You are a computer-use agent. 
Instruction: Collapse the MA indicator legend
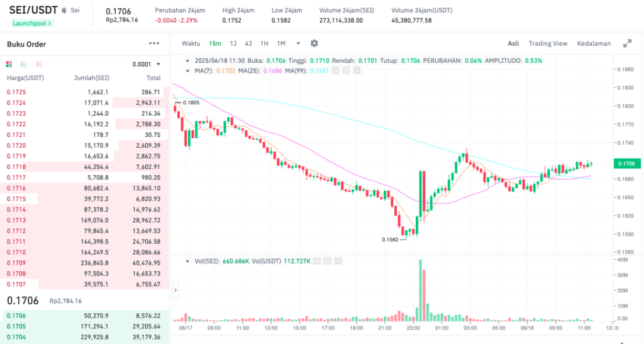tap(187, 70)
